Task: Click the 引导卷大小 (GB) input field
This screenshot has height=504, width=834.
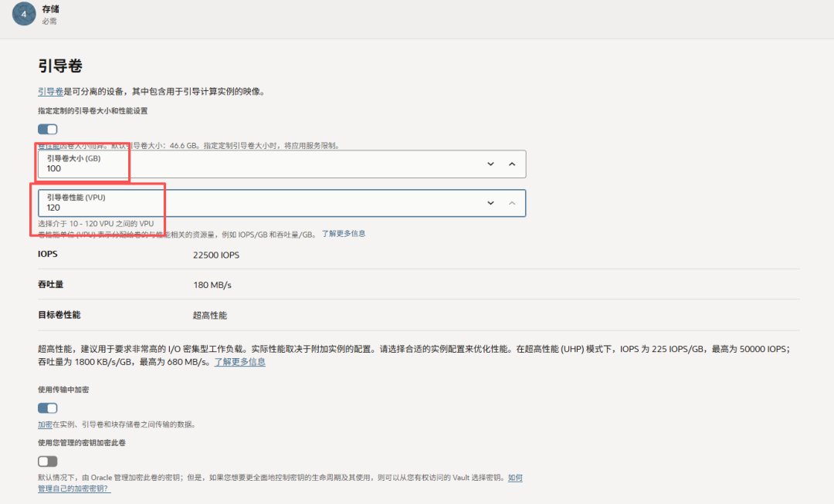Action: [x=282, y=164]
